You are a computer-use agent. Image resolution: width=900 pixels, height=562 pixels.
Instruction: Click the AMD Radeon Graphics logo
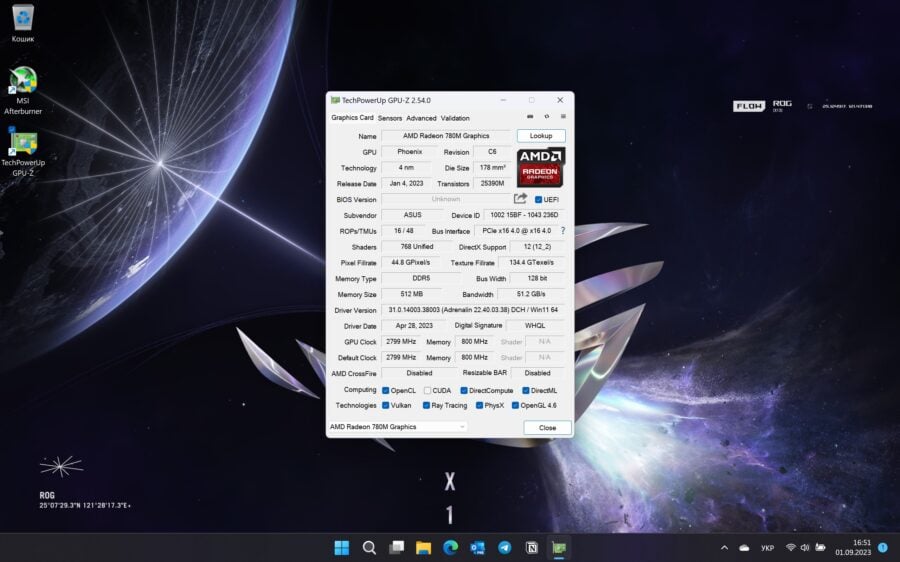click(541, 167)
